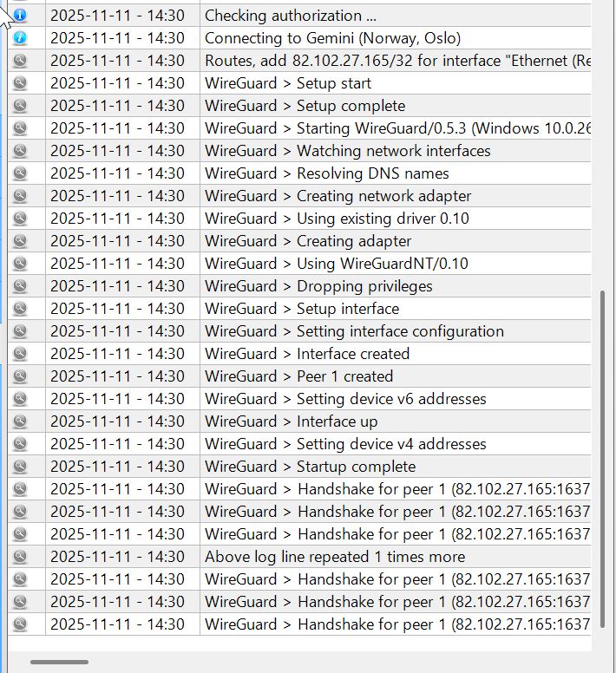Select the Setting device v6 addresses row
Image resolution: width=616 pixels, height=673 pixels.
pyautogui.click(x=390, y=399)
